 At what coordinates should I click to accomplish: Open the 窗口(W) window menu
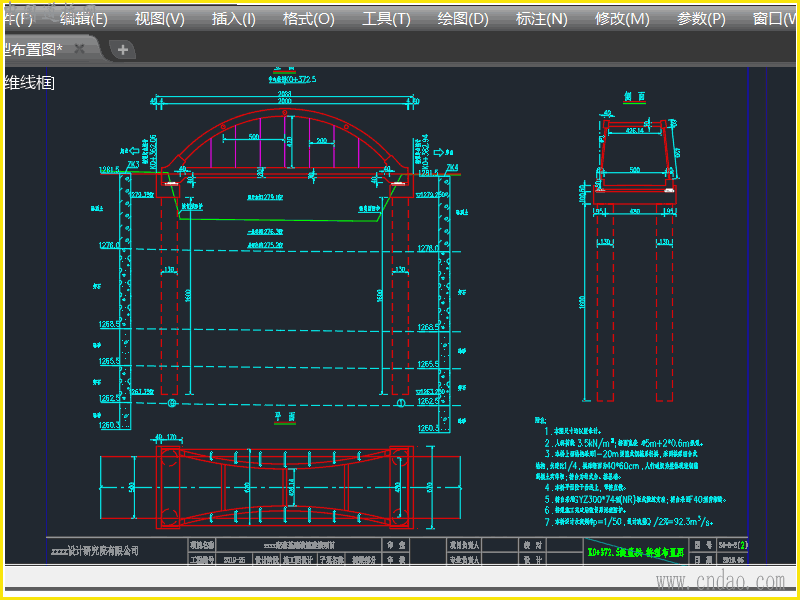(x=773, y=19)
